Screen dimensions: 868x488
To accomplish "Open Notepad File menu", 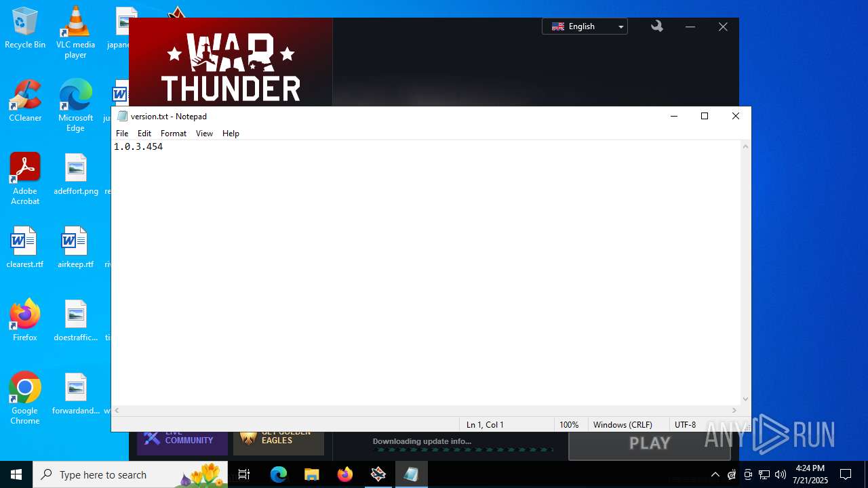I will 122,134.
